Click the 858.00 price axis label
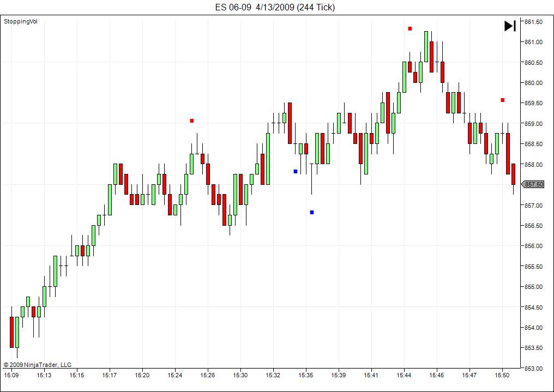 pos(533,165)
